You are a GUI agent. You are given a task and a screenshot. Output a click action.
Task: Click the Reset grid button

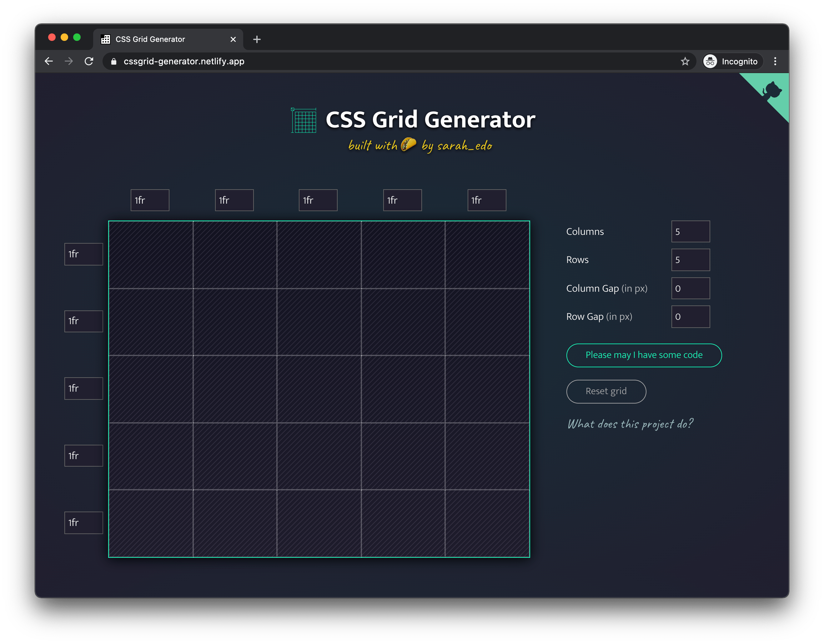pyautogui.click(x=606, y=391)
